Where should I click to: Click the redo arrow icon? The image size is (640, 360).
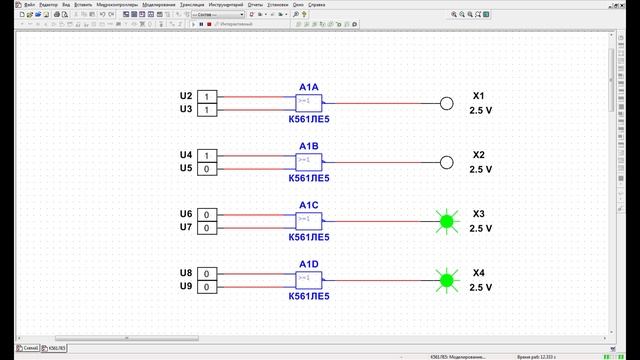click(111, 14)
